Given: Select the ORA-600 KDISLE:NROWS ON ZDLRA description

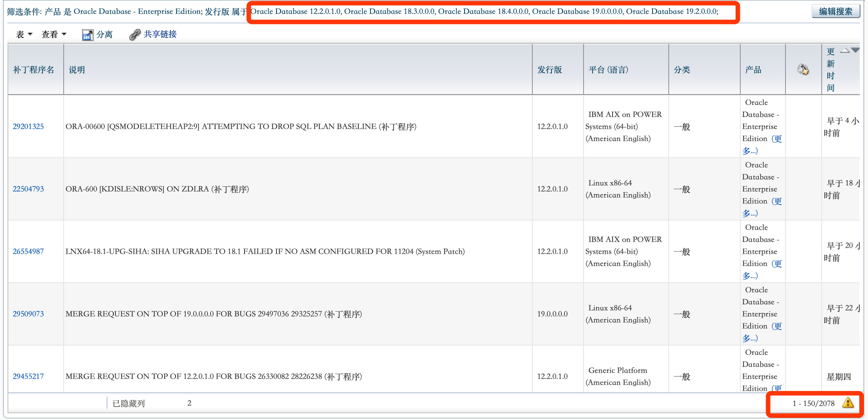Looking at the screenshot, I should coord(157,189).
